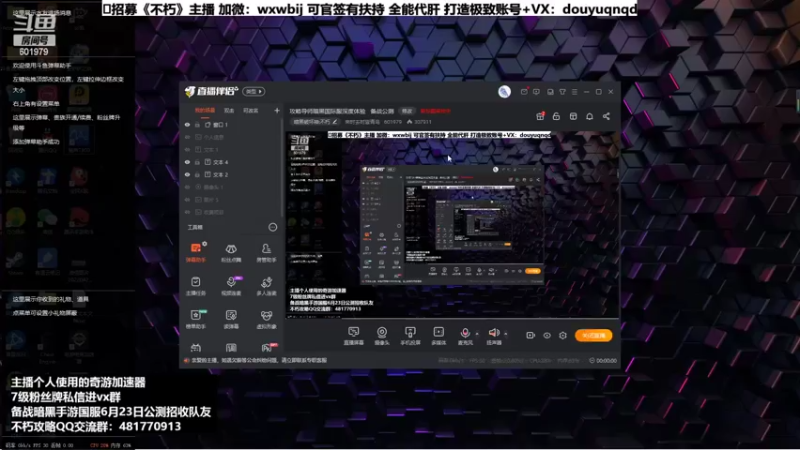Click the gift box icon with badge
The width and height of the screenshot is (800, 450).
[540, 116]
